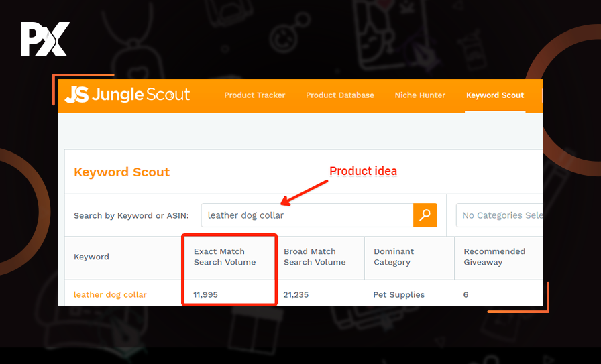Select the Keyword Scout tab
This screenshot has width=601, height=364.
[495, 95]
